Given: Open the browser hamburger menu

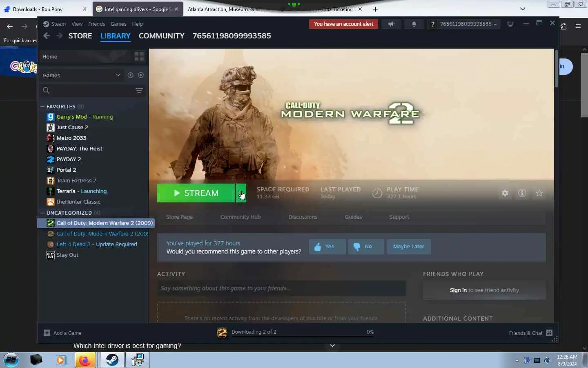Looking at the screenshot, I should point(578,26).
